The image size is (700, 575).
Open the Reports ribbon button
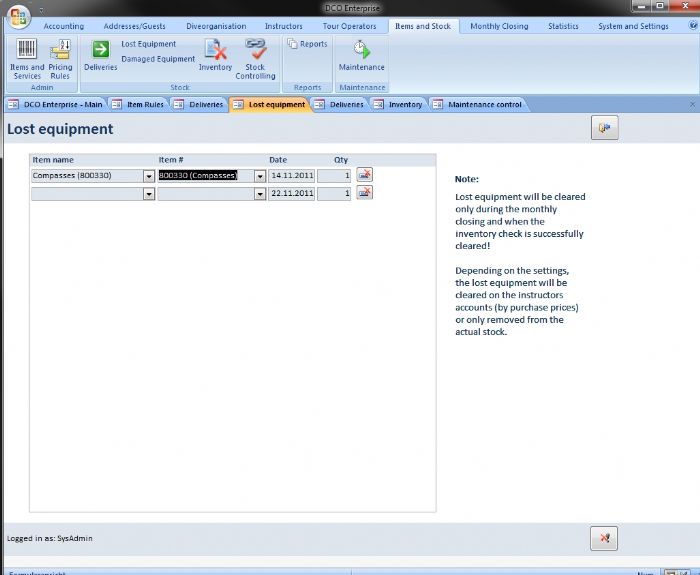click(307, 44)
